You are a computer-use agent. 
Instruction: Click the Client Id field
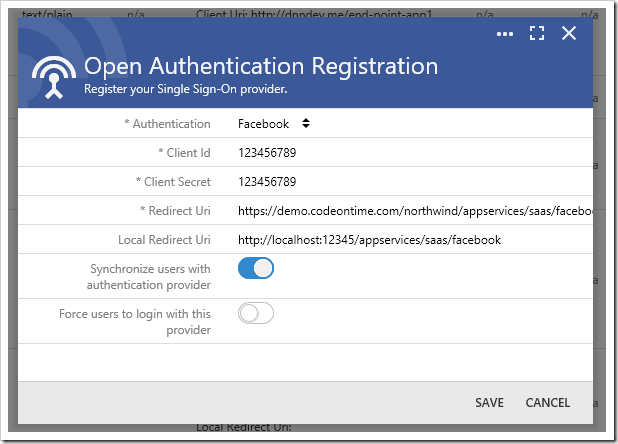pyautogui.click(x=414, y=153)
